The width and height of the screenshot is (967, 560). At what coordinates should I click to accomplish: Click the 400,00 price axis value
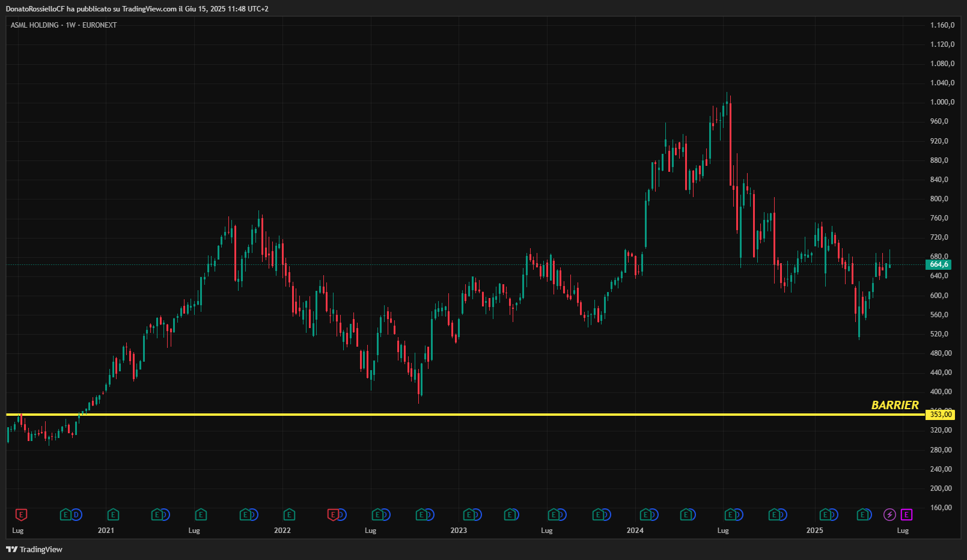pyautogui.click(x=941, y=392)
